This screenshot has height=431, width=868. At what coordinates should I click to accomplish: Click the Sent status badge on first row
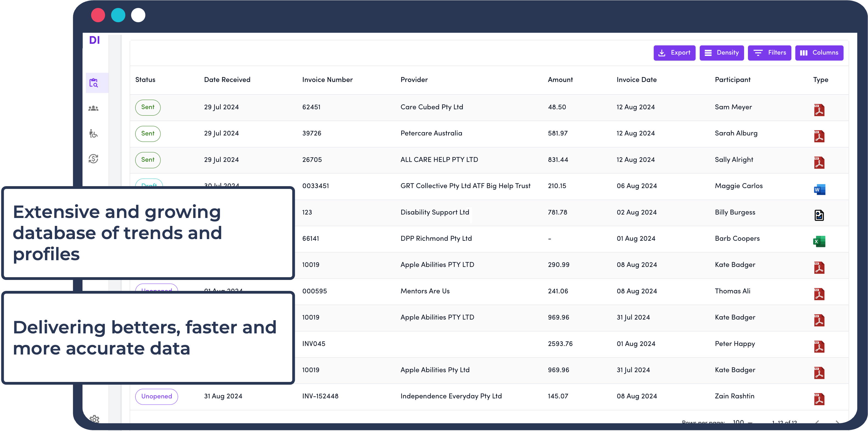[147, 107]
